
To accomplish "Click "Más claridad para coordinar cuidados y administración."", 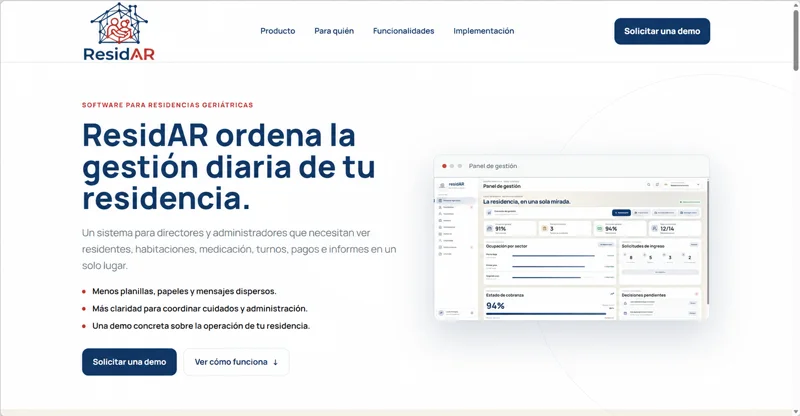I will (x=200, y=309).
